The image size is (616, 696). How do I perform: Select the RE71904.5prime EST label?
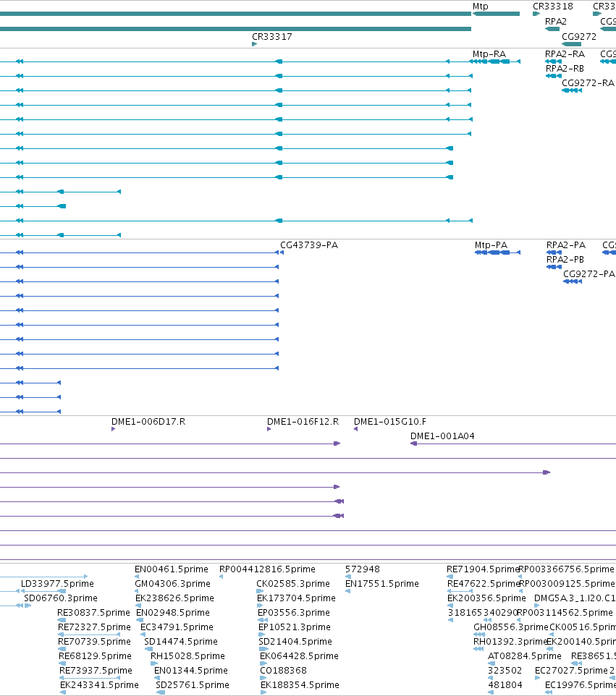[x=483, y=569]
